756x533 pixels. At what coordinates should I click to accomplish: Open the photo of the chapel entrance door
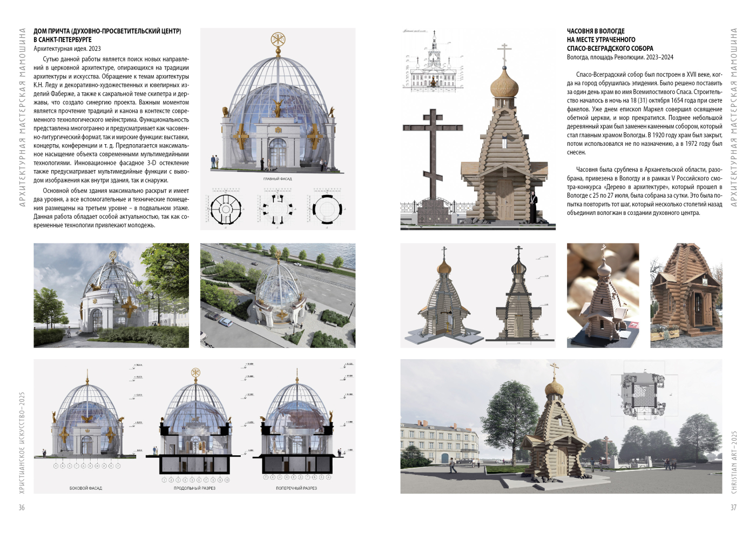pos(686,295)
